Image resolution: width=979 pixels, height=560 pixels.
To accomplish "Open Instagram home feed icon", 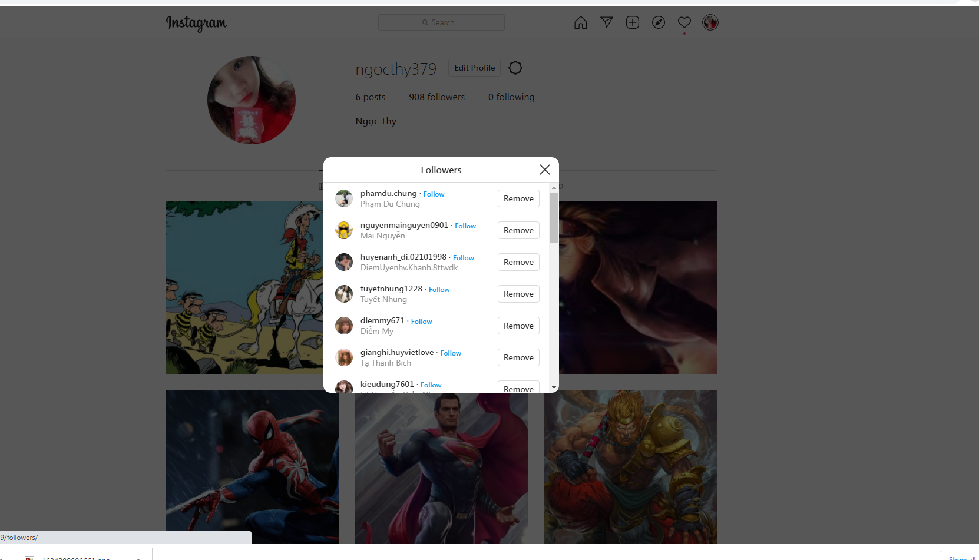I will click(x=580, y=22).
